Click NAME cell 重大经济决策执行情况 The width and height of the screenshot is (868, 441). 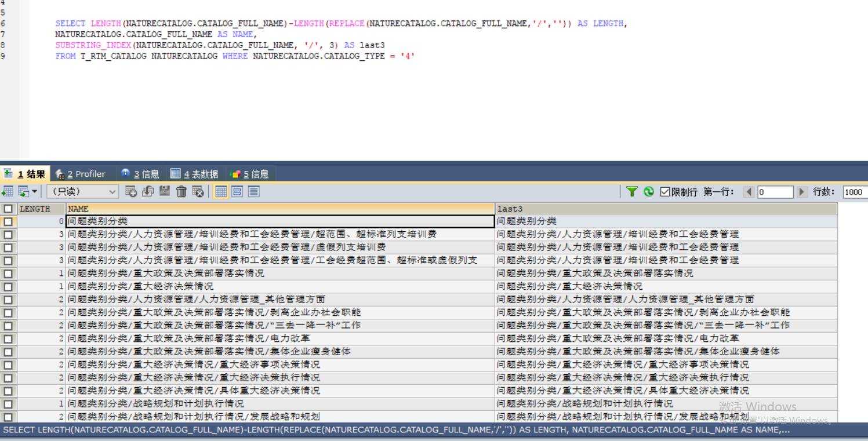280,377
